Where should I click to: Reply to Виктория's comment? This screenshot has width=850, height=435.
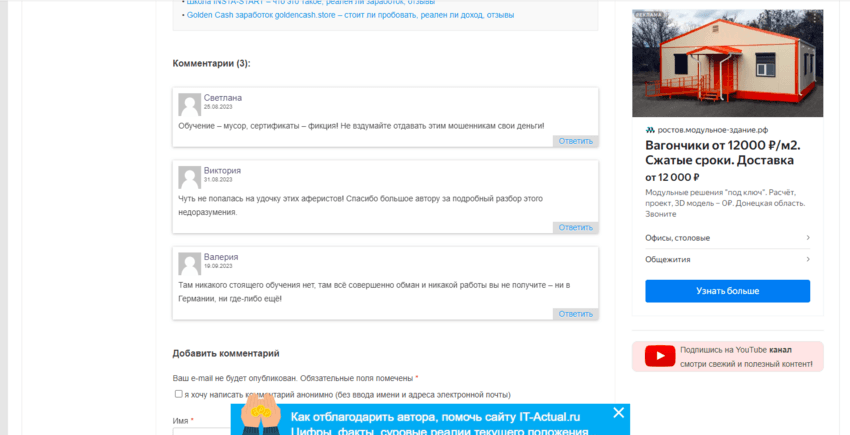[x=575, y=227]
